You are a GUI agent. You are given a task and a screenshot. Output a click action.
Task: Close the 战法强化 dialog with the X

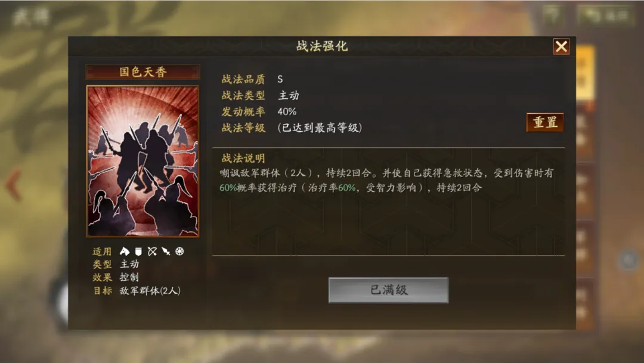[x=561, y=46]
